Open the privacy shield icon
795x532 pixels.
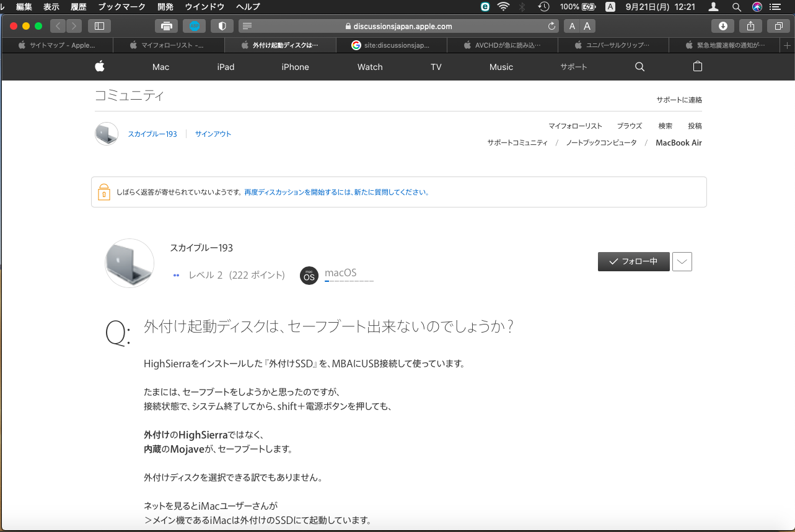(222, 26)
